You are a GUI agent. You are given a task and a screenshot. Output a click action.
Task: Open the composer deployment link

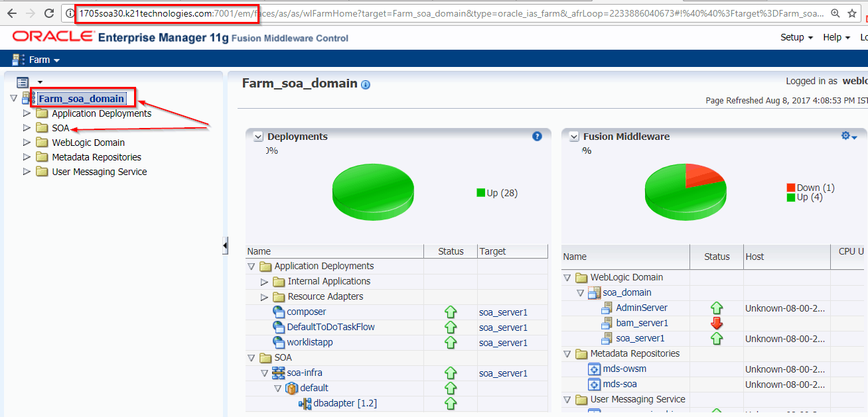coord(307,312)
